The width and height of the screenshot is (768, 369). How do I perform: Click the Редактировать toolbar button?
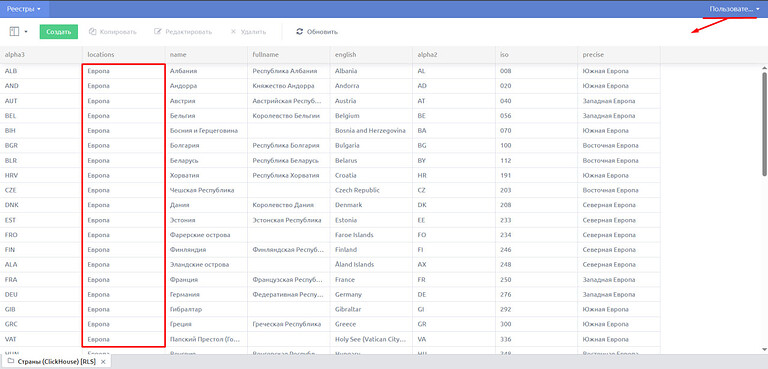pyautogui.click(x=183, y=32)
